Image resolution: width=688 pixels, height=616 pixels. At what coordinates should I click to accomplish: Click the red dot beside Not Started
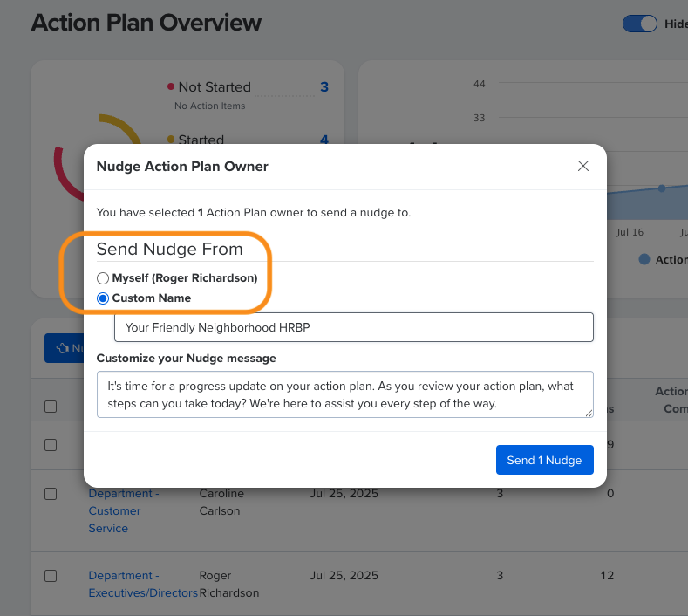170,86
